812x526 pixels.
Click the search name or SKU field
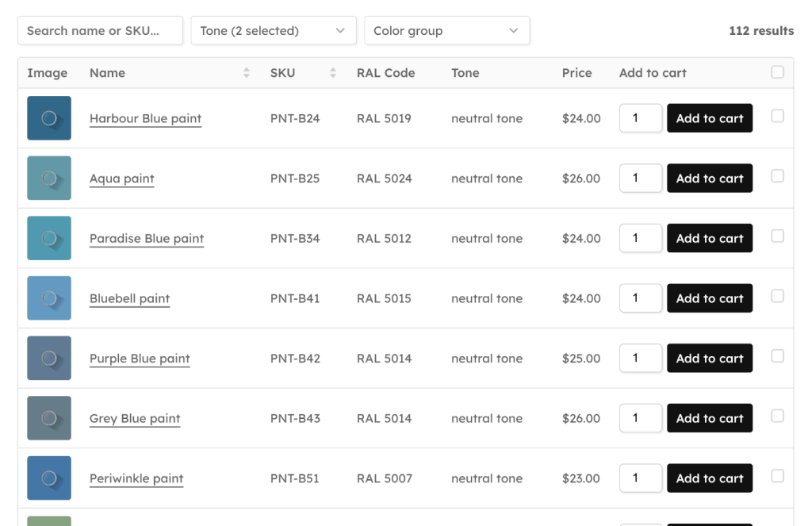pos(100,30)
